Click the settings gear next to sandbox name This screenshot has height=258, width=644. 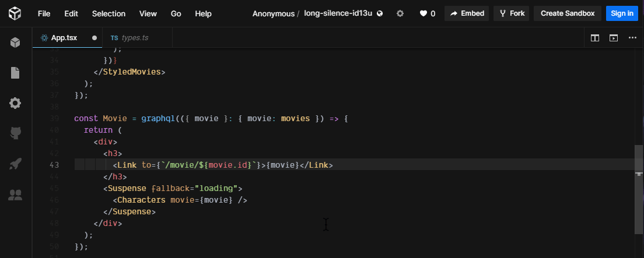(400, 13)
